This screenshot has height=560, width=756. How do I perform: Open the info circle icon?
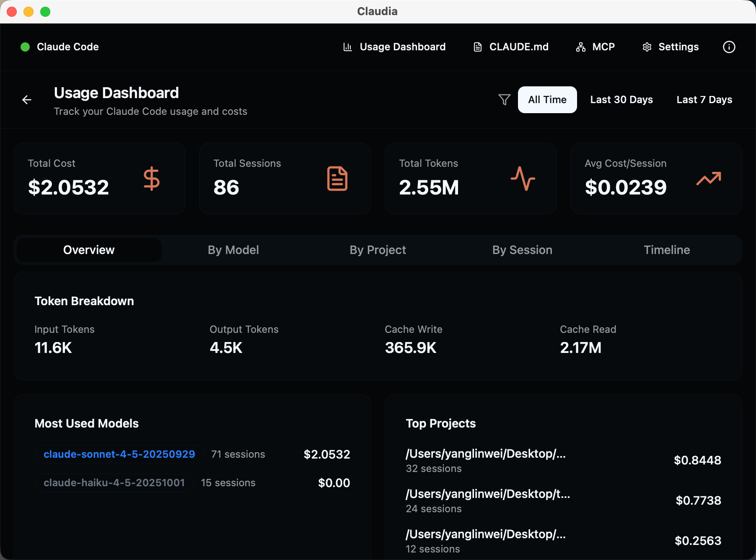[x=729, y=47]
